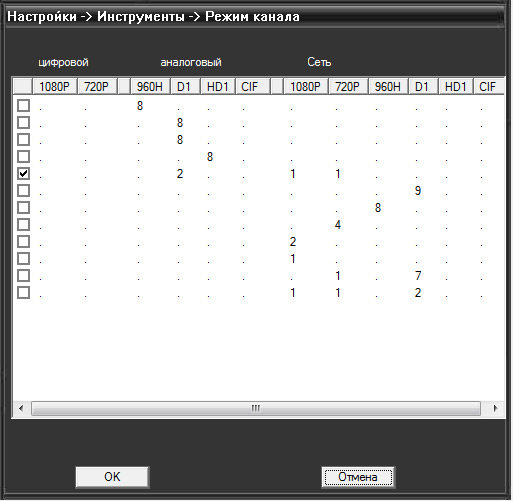
Task: Click the Отмена cancel button
Action: point(358,477)
